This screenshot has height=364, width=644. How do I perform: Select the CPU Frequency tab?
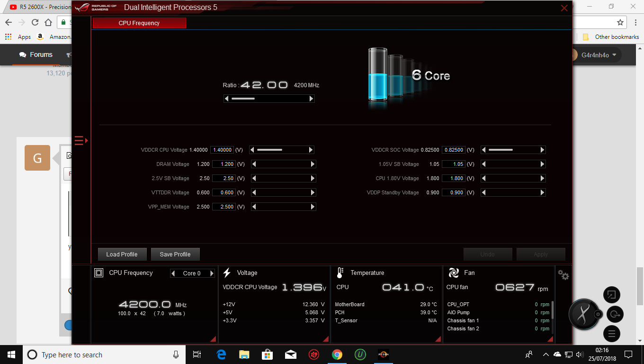(139, 23)
